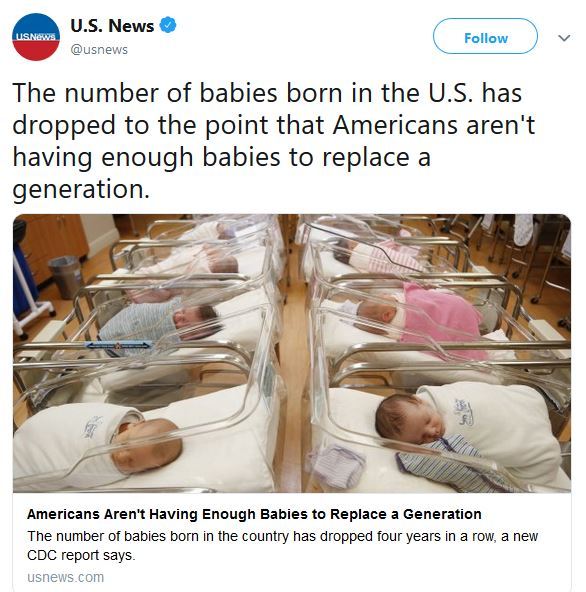The image size is (586, 592).
Task: Click the folded knit hat in bottom bassinet
Action: 338,465
